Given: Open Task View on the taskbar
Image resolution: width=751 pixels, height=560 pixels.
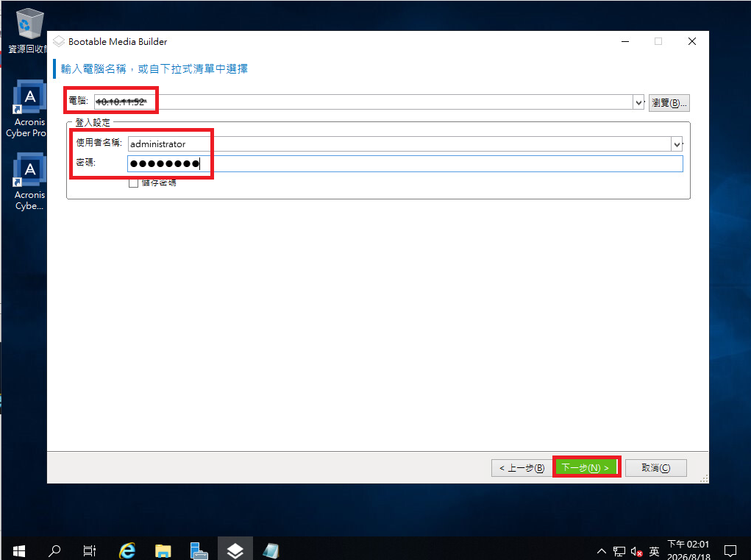Looking at the screenshot, I should 90,550.
